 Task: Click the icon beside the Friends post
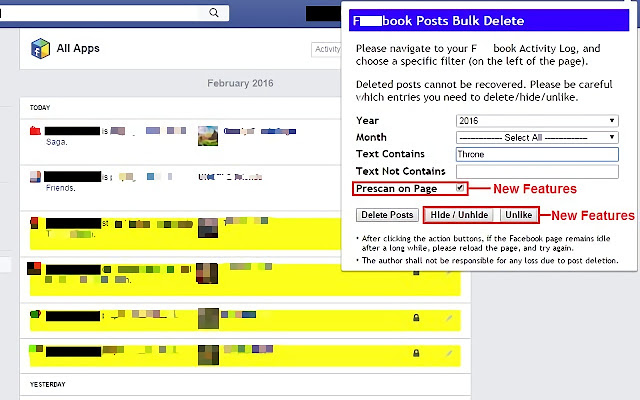click(x=35, y=177)
